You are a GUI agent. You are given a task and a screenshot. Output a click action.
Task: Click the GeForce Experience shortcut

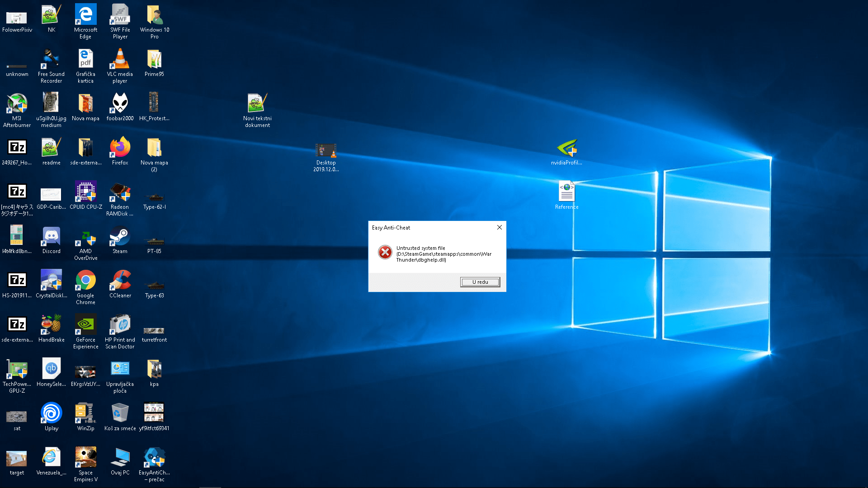pos(85,331)
